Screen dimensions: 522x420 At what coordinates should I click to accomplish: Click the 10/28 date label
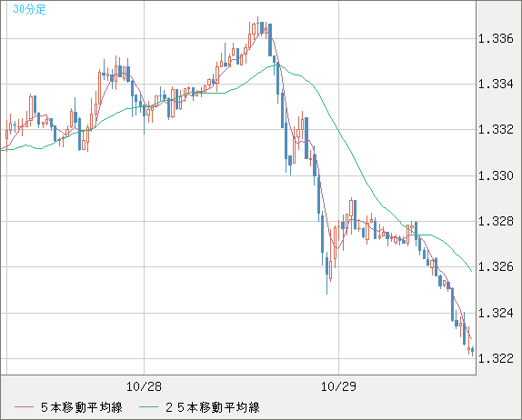coord(144,386)
